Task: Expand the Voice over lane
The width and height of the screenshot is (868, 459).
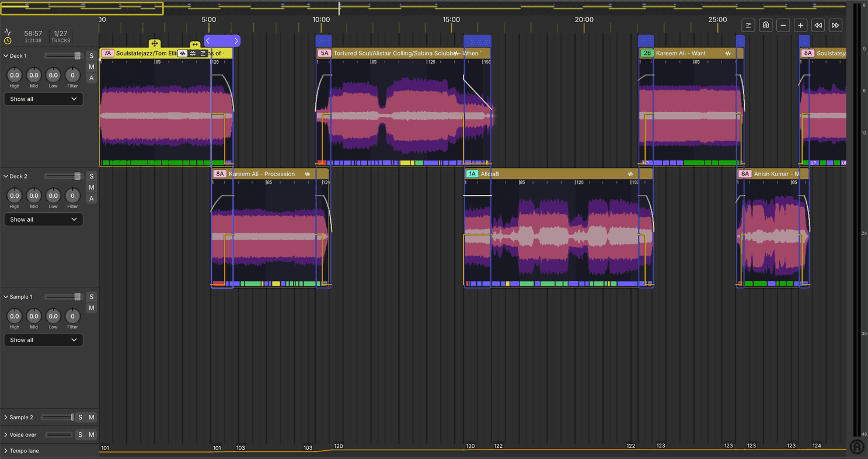Action: pyautogui.click(x=6, y=435)
